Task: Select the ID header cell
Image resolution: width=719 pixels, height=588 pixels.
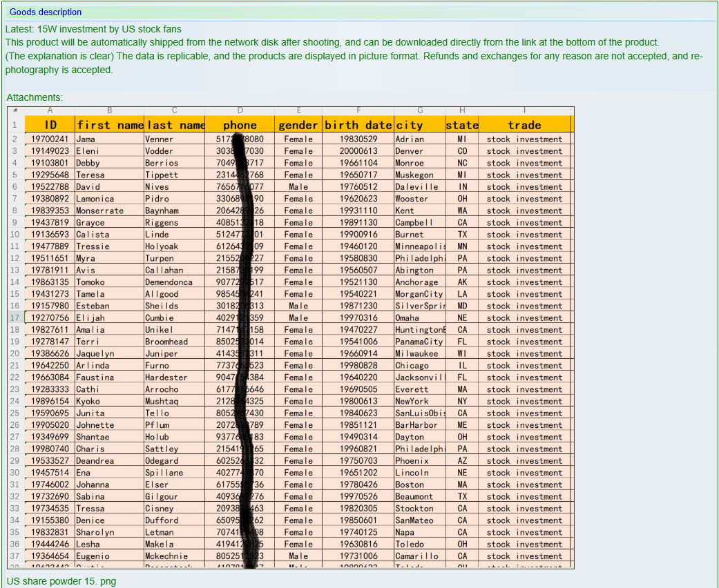Action: (50, 125)
